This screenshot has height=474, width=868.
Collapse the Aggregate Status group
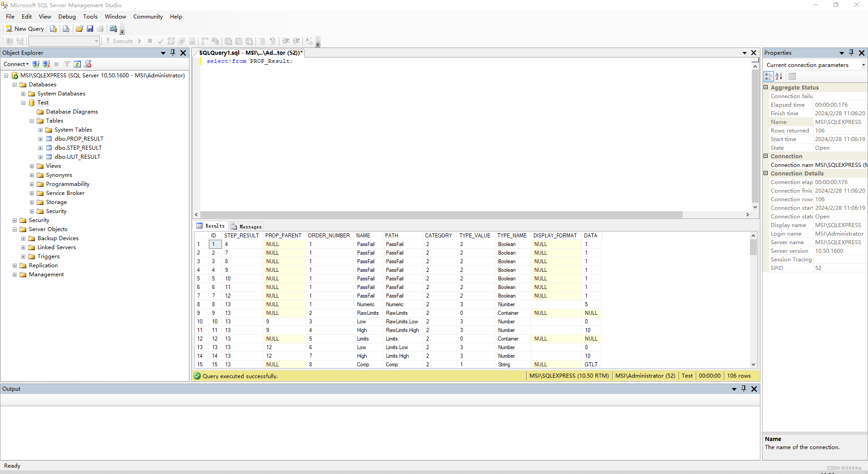coord(766,87)
